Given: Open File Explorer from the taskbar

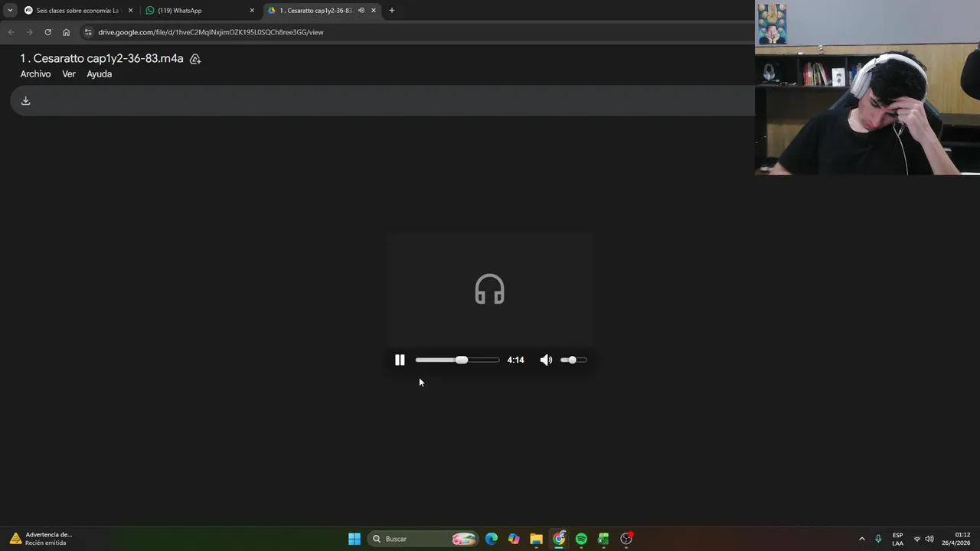Looking at the screenshot, I should point(536,539).
